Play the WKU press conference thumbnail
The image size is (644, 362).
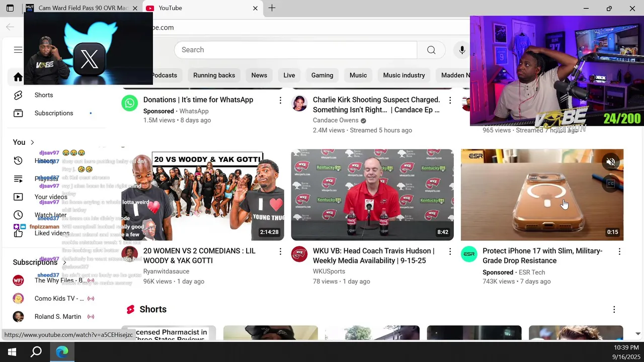(372, 195)
